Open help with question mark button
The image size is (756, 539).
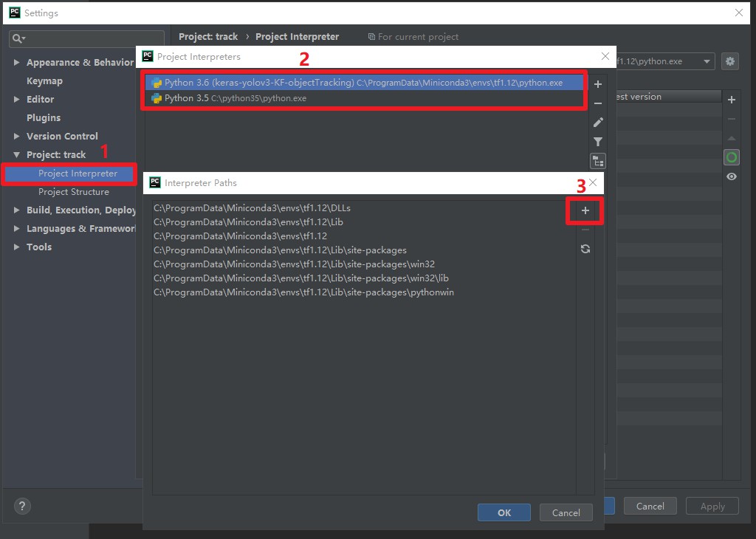click(22, 506)
